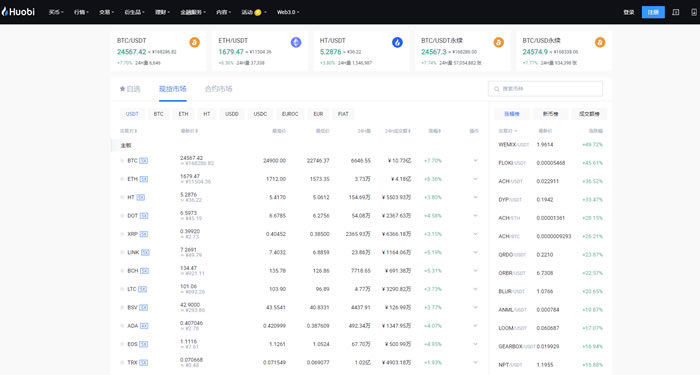Click the mobile phone icon in the header

(694, 12)
